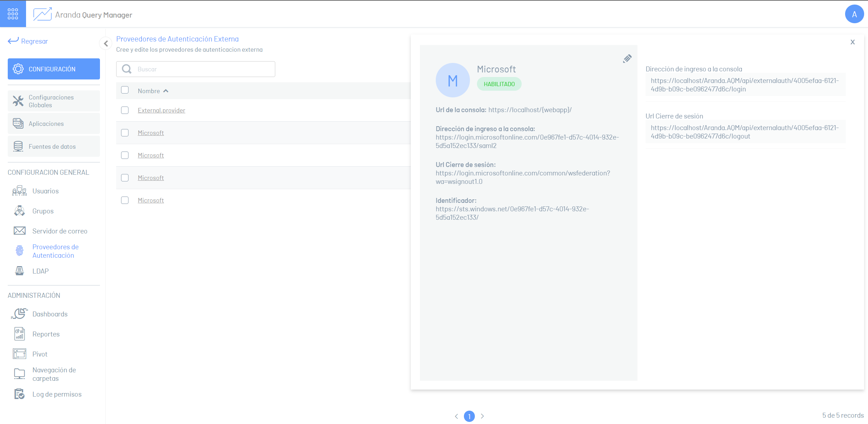The image size is (868, 424).
Task: Open Reportes section
Action: [x=46, y=334]
